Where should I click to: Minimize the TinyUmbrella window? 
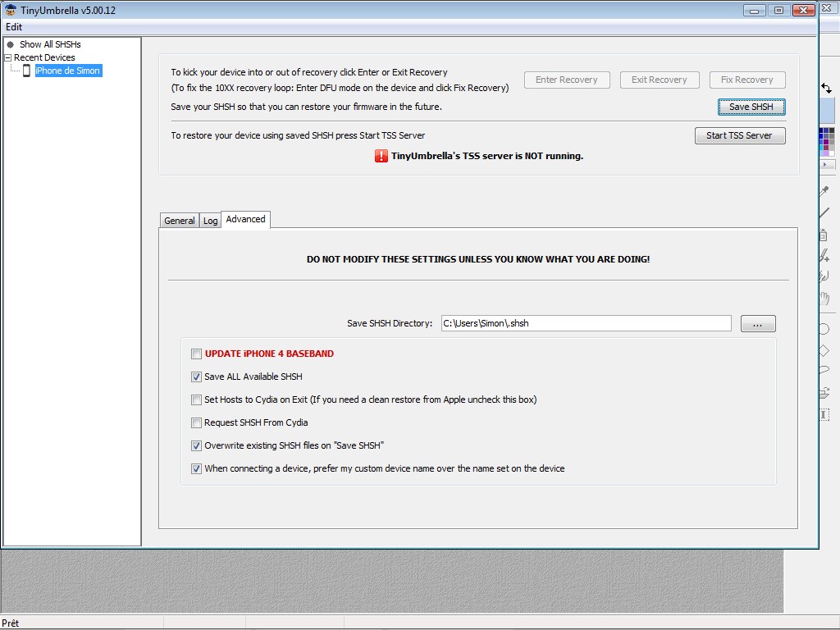[755, 10]
